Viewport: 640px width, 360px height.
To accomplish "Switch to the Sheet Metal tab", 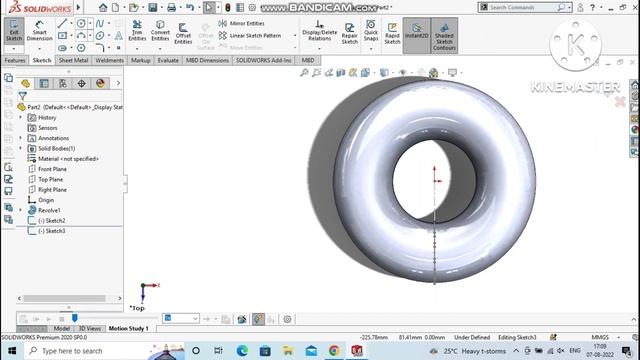I will pyautogui.click(x=73, y=60).
